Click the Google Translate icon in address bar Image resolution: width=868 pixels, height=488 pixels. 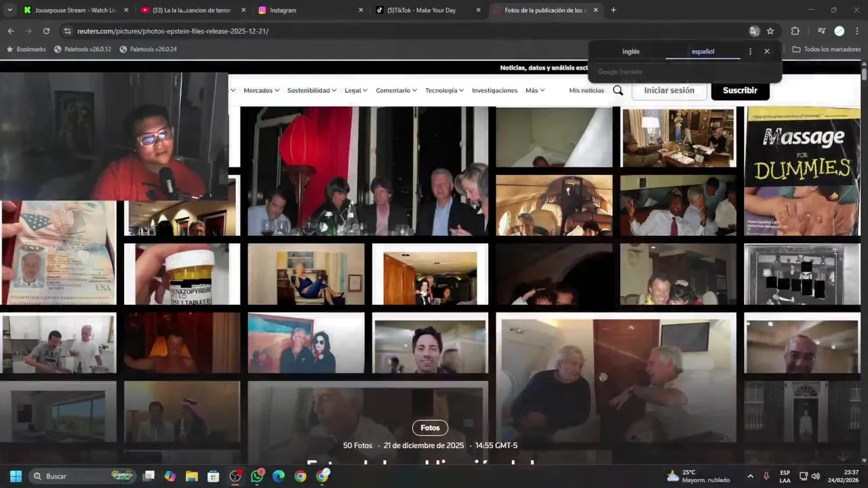[x=754, y=31]
